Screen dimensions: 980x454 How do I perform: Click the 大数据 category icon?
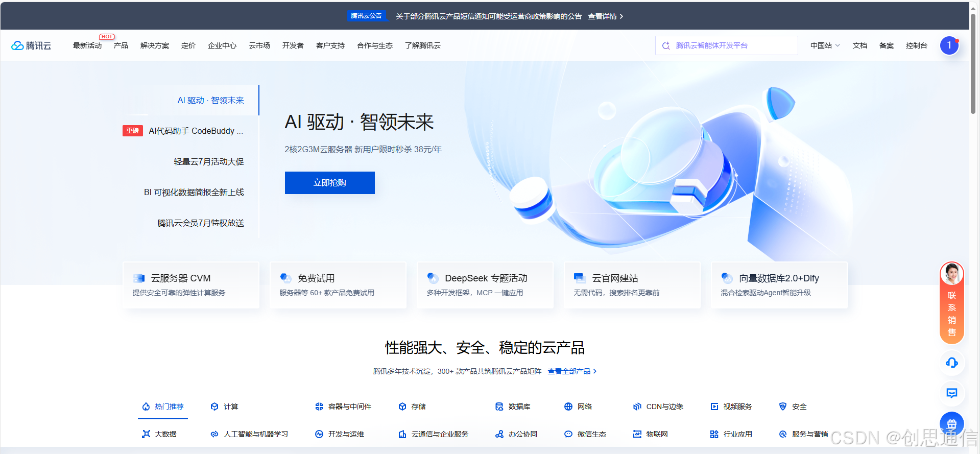(x=146, y=434)
